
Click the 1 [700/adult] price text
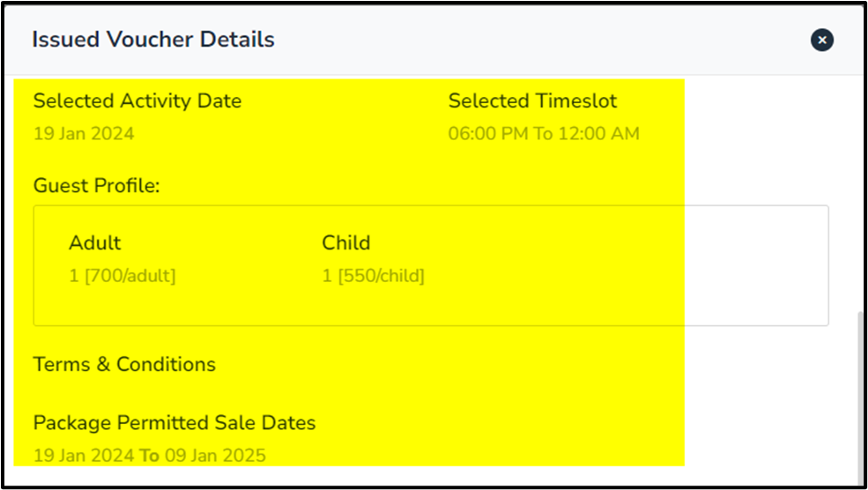(122, 277)
